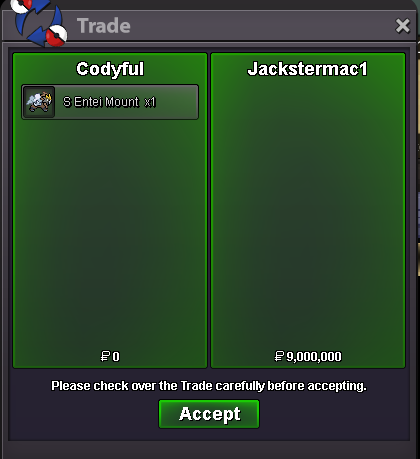Click the lower-right Pokéball in trade logo
The width and height of the screenshot is (420, 459).
[56, 35]
